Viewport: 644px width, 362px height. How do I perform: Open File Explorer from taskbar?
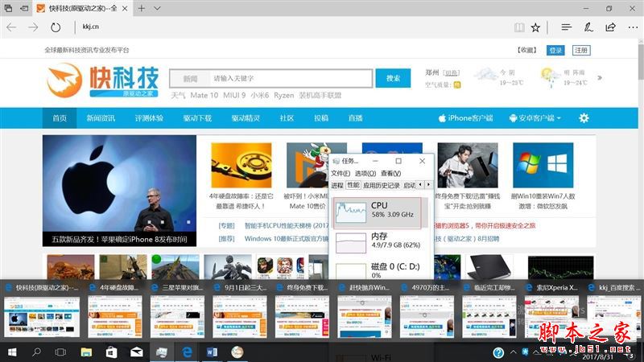click(86, 352)
